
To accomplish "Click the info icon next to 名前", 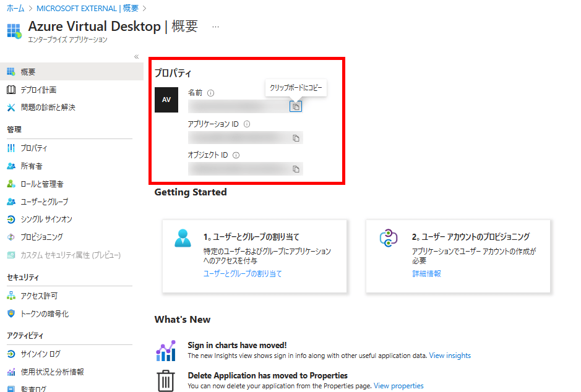I will click(x=210, y=93).
